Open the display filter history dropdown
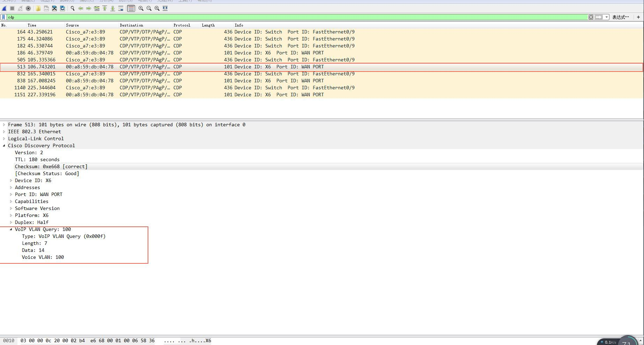The height and width of the screenshot is (345, 644). (x=607, y=17)
